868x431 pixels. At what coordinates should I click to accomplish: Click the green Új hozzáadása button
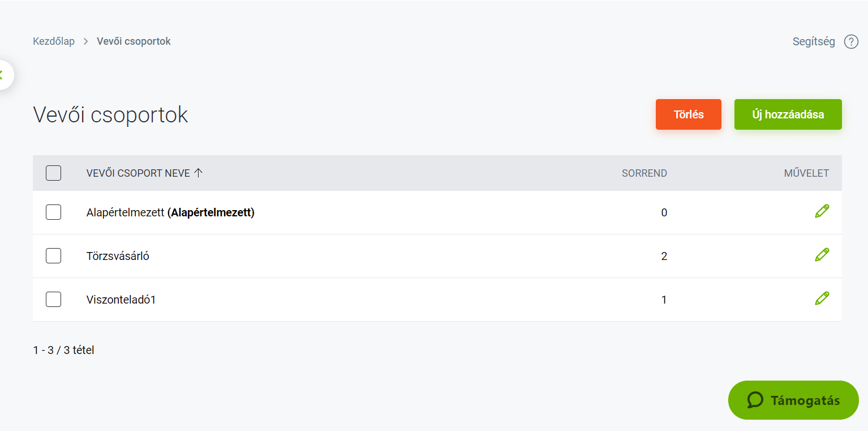tap(788, 114)
